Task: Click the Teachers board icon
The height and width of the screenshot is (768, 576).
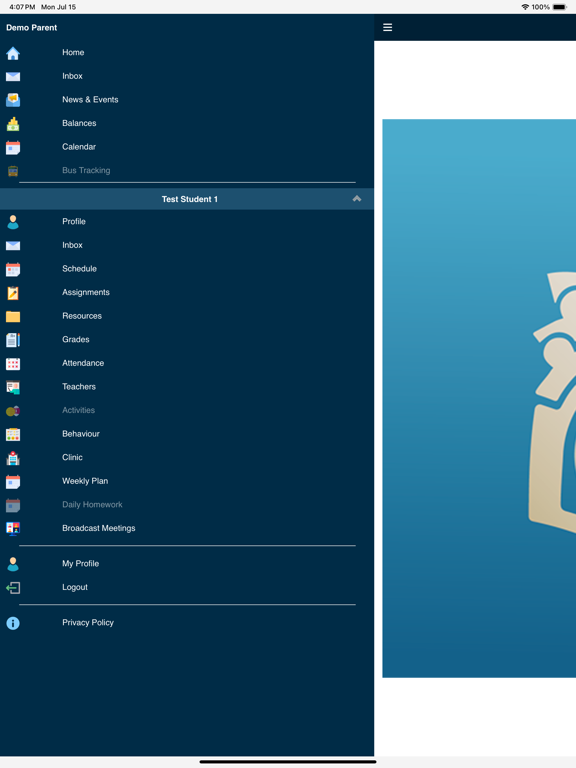Action: pyautogui.click(x=13, y=387)
